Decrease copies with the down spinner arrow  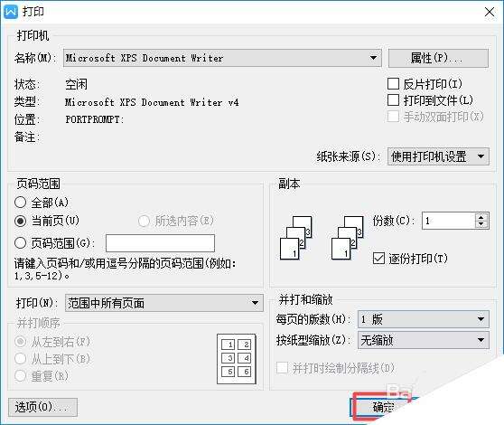pyautogui.click(x=481, y=224)
